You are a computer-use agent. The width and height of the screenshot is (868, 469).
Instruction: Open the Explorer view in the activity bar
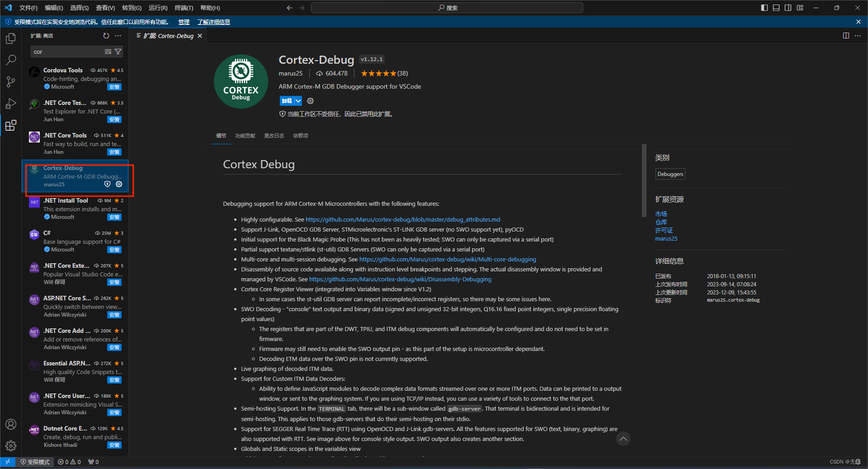point(11,38)
